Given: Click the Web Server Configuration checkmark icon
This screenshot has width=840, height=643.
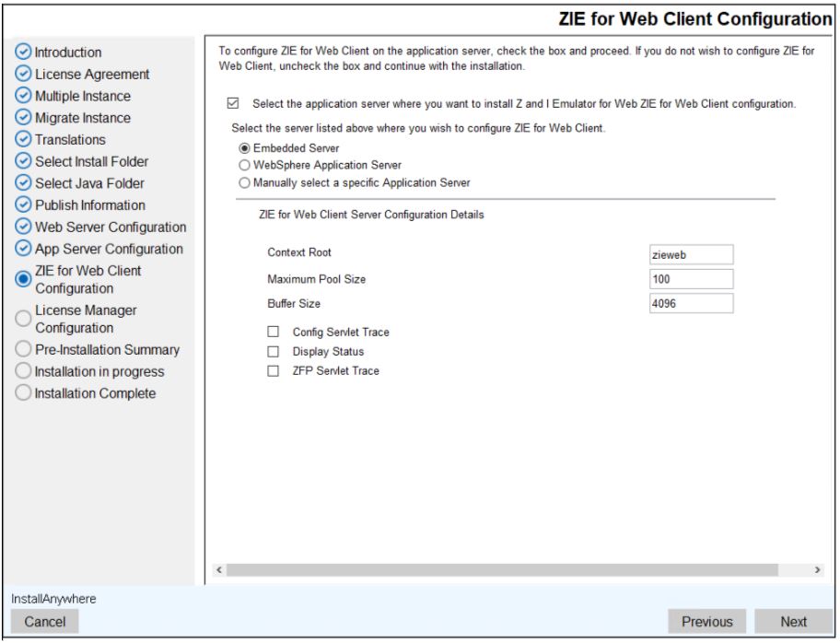Looking at the screenshot, I should click(23, 226).
